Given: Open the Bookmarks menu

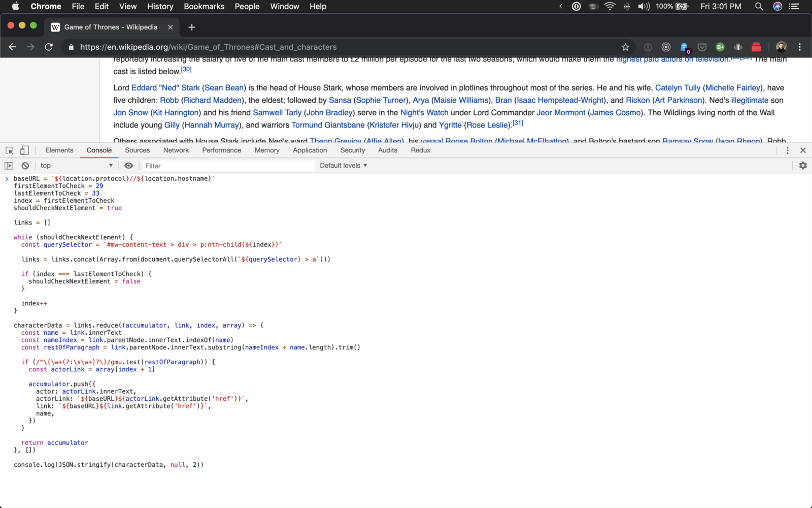Looking at the screenshot, I should coord(204,7).
